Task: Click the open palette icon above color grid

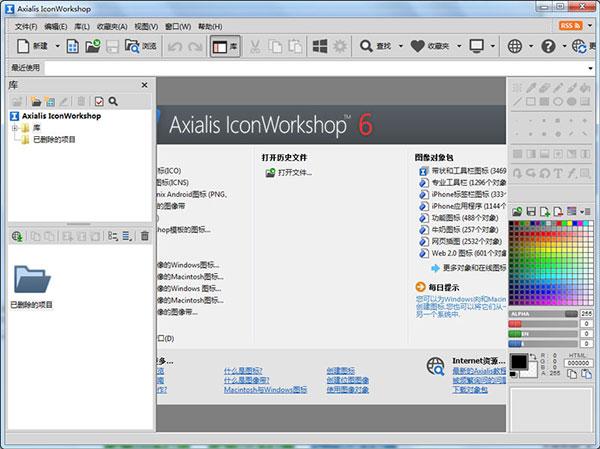Action: [x=517, y=211]
